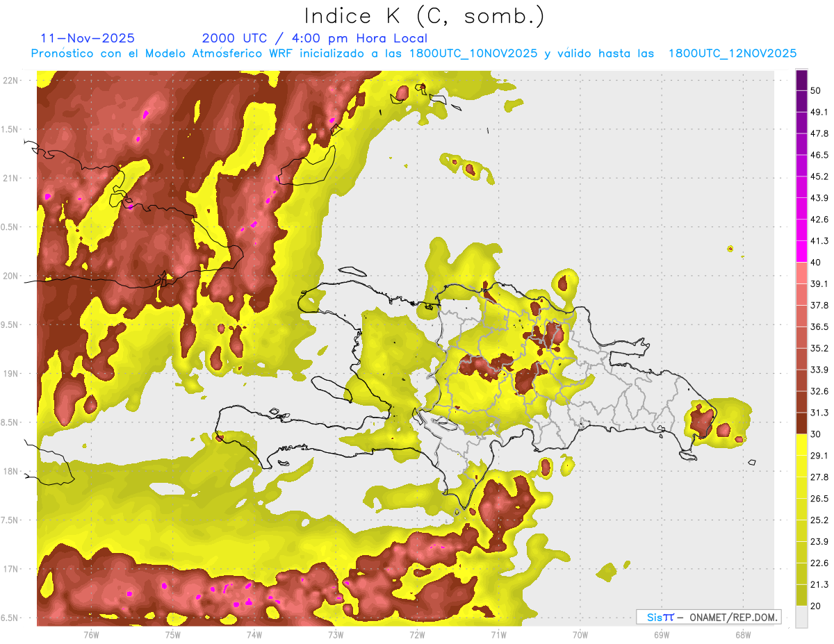Pick the light gray swatch below 20

click(x=801, y=617)
